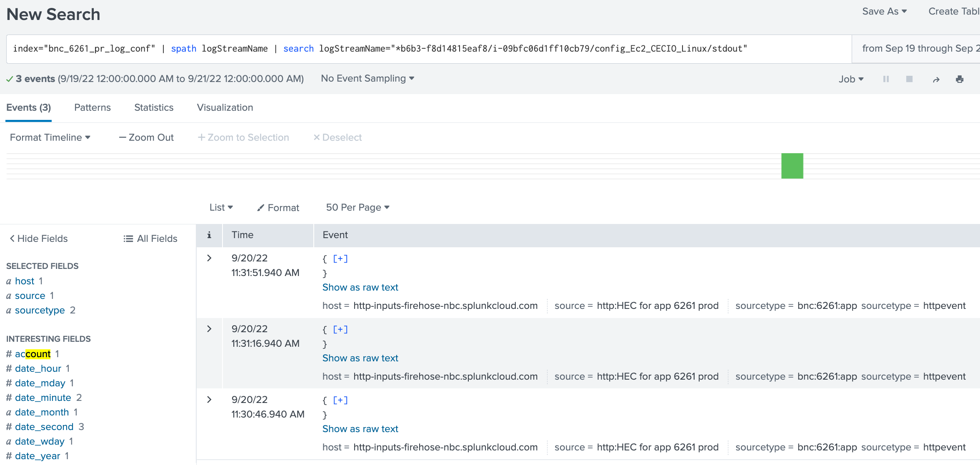Open the Save As dropdown
This screenshot has height=465, width=980.
click(884, 11)
